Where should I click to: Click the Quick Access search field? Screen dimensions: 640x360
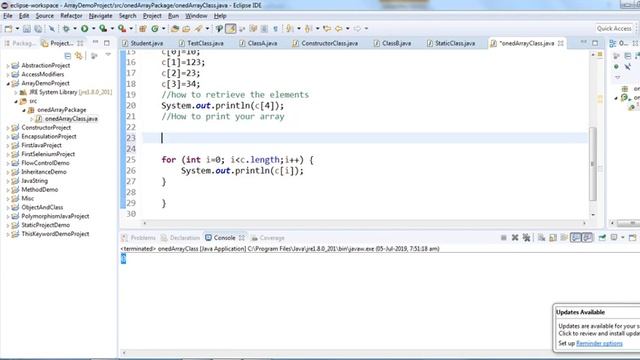click(x=614, y=28)
